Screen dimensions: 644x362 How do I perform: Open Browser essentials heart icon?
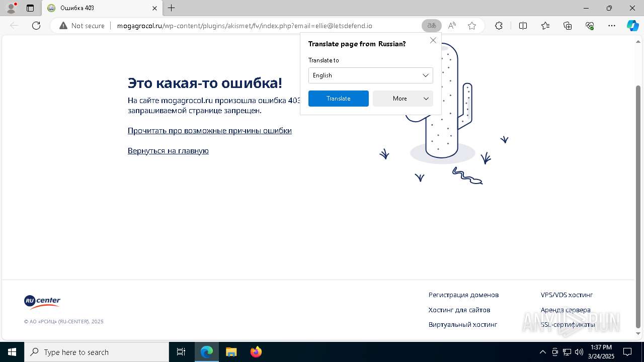tap(590, 26)
